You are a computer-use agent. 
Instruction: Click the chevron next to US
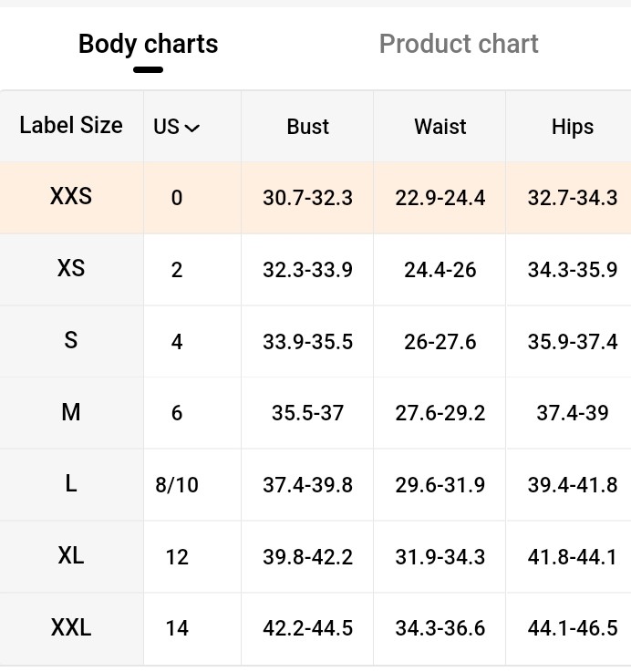tap(192, 128)
